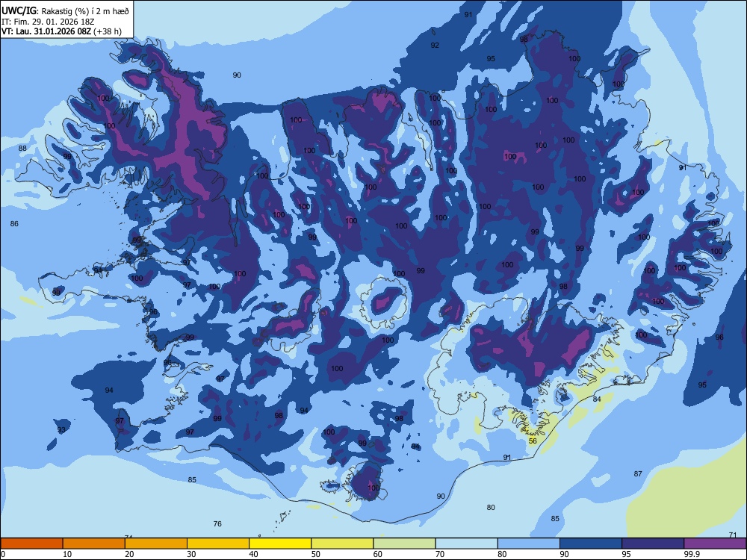Click the '86' humidity value label
Viewport: 747px width, 560px height.
pos(14,223)
